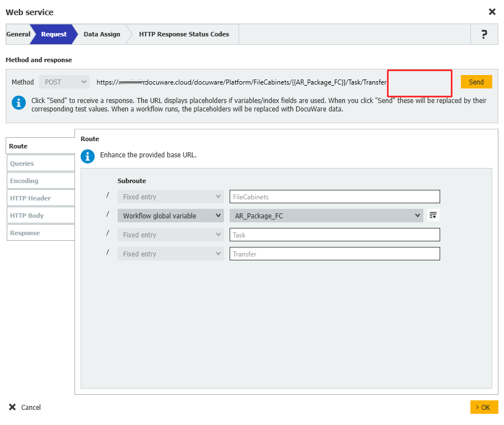This screenshot has width=504, height=425.
Task: Click the help question mark icon
Action: [484, 34]
